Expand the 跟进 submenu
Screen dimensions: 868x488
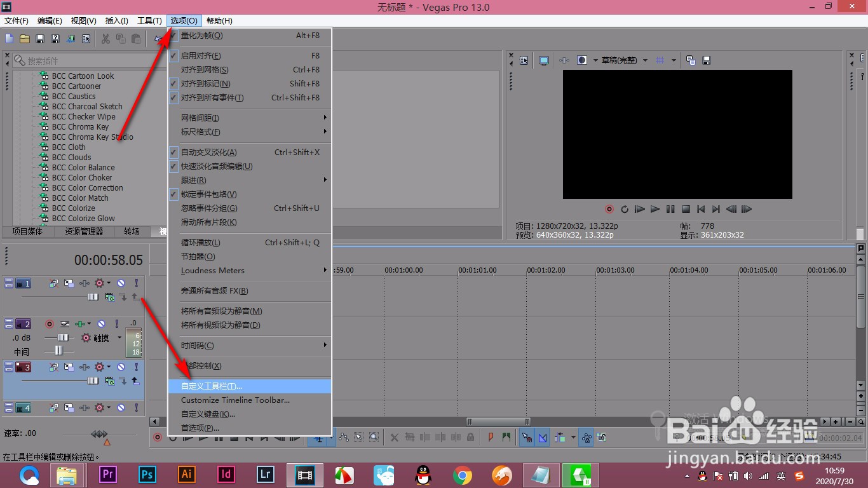(250, 180)
